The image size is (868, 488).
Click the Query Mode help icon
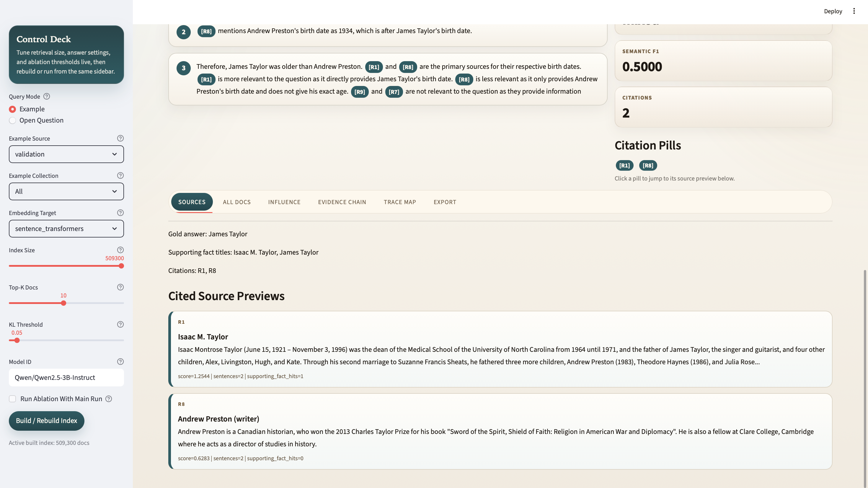pyautogui.click(x=47, y=97)
